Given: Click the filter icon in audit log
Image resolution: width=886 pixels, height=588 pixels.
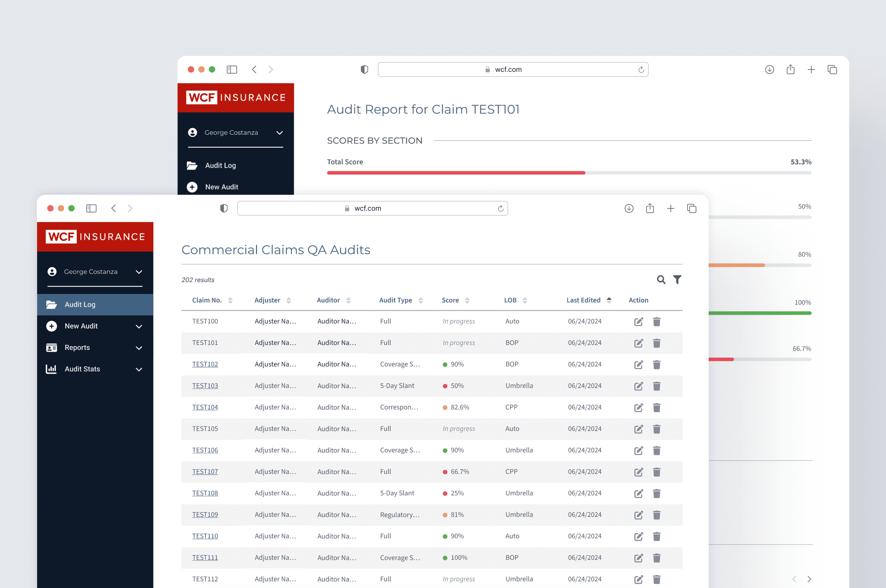Looking at the screenshot, I should 678,280.
